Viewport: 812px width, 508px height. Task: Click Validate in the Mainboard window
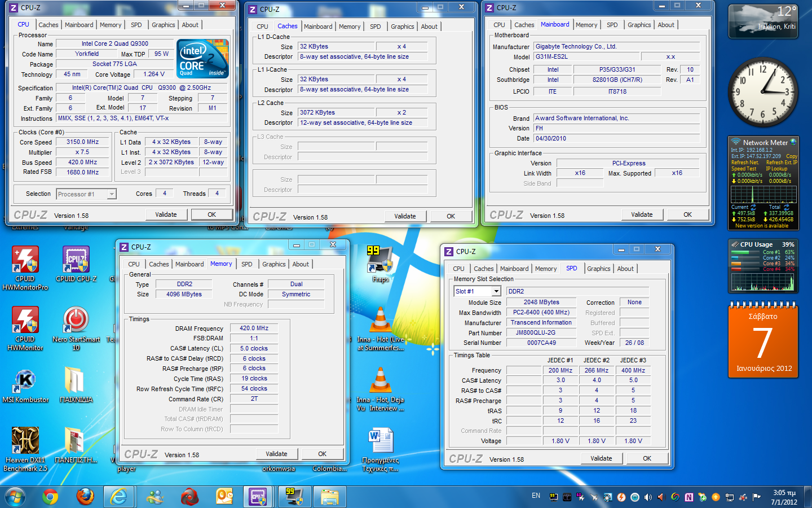(x=642, y=214)
